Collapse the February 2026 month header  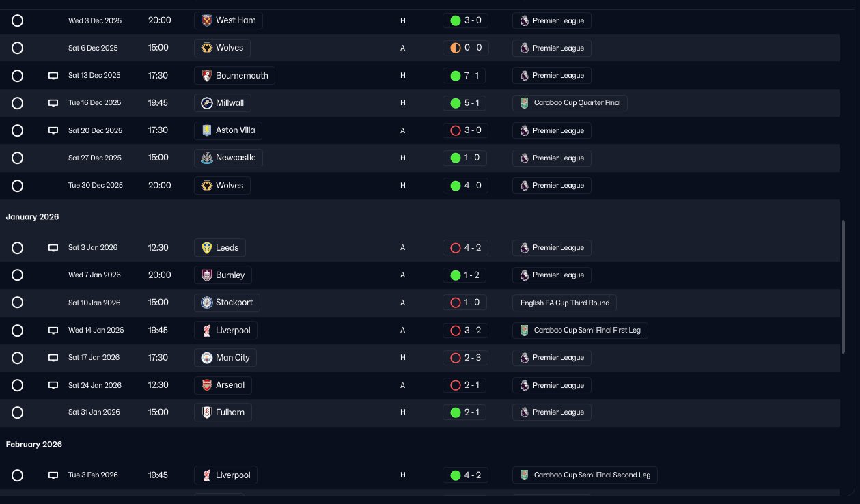pyautogui.click(x=34, y=444)
